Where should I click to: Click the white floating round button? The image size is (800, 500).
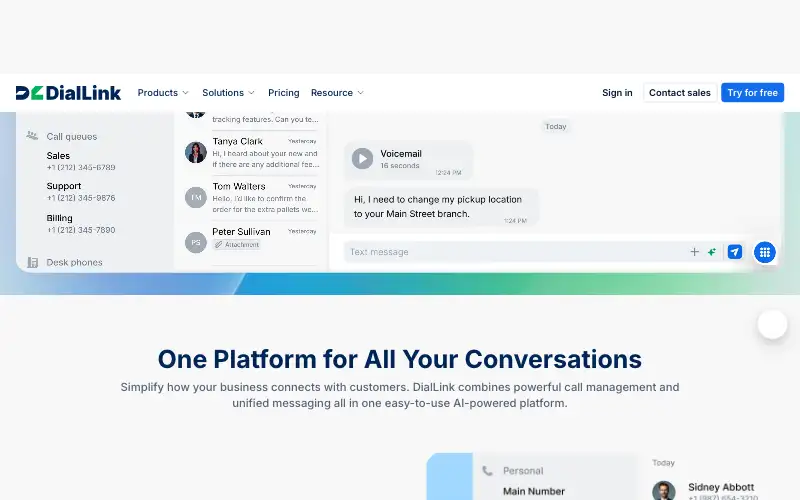click(772, 324)
